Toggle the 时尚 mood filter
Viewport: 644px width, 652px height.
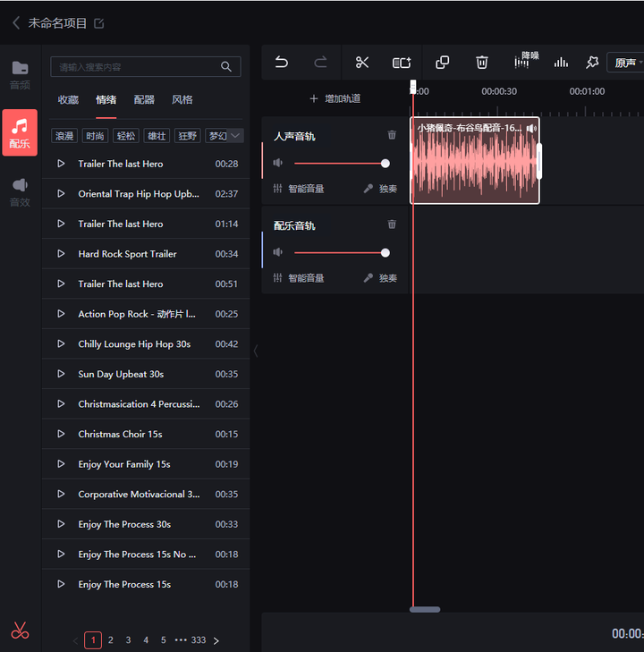click(x=95, y=136)
